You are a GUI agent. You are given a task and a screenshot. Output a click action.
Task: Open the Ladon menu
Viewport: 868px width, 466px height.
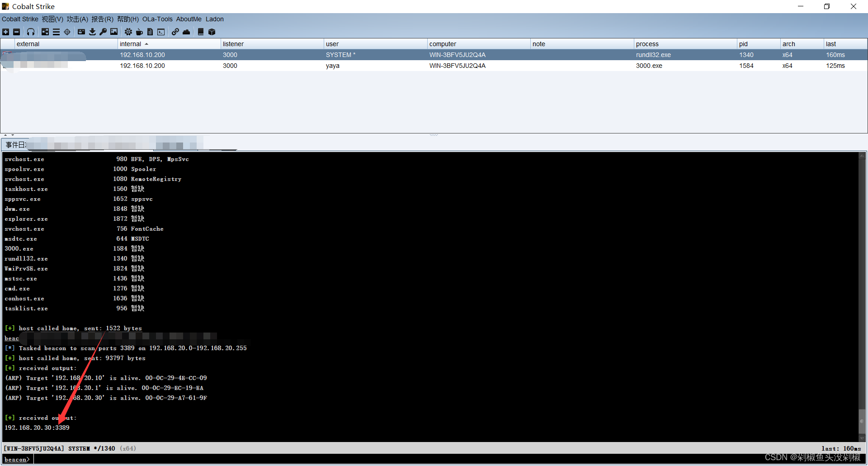[x=214, y=19]
